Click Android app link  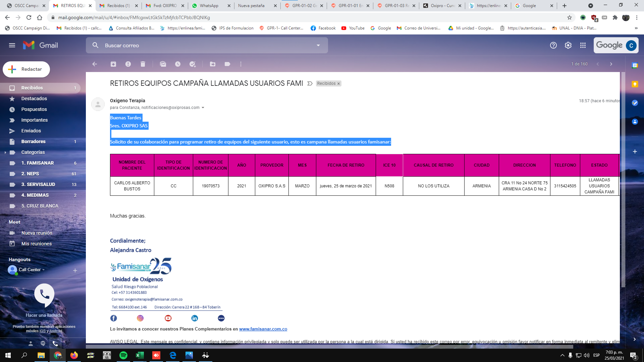pyautogui.click(x=56, y=331)
